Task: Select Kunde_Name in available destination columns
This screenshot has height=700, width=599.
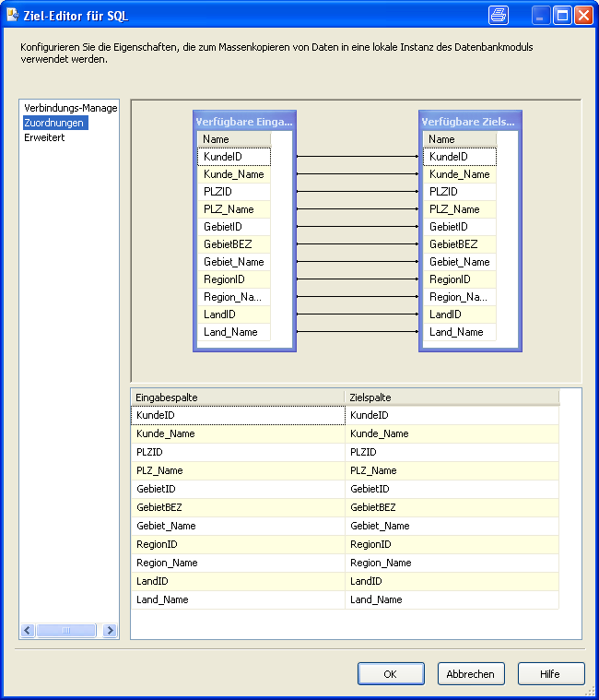Action: (x=460, y=174)
